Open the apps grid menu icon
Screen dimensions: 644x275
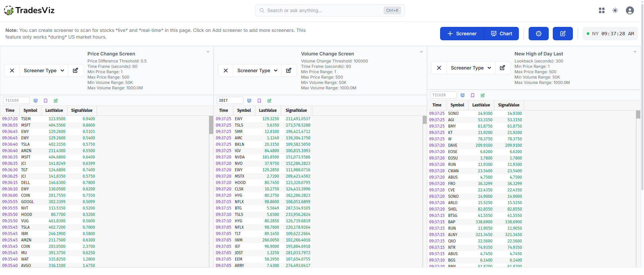click(602, 10)
